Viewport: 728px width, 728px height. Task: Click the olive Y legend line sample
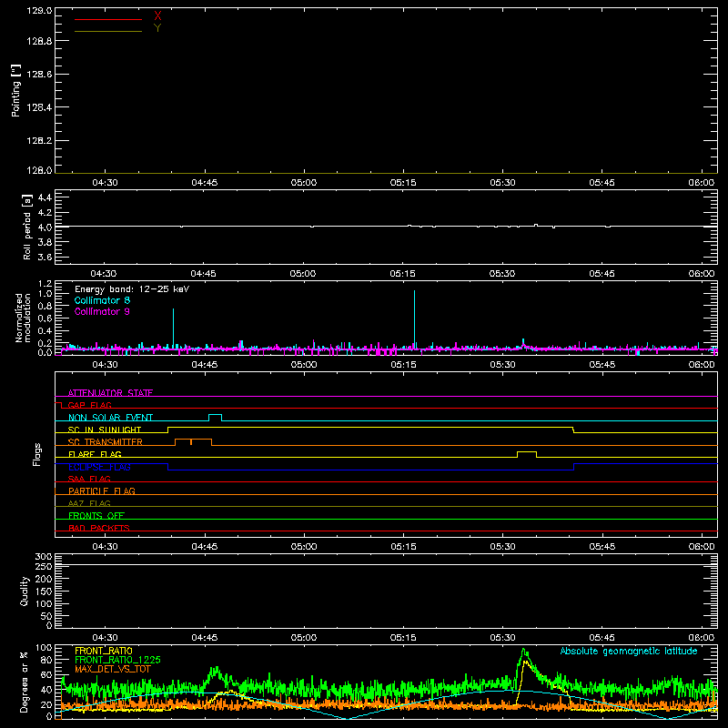coord(108,31)
